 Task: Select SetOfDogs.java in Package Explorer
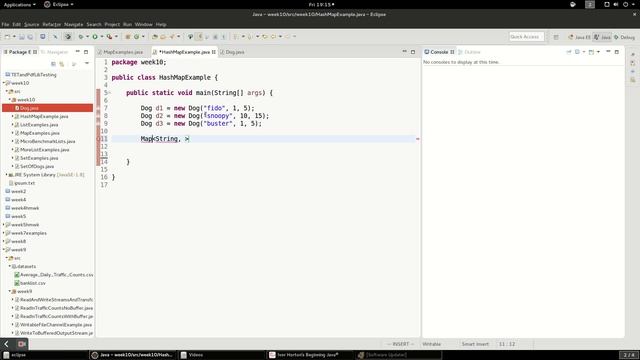click(x=37, y=166)
